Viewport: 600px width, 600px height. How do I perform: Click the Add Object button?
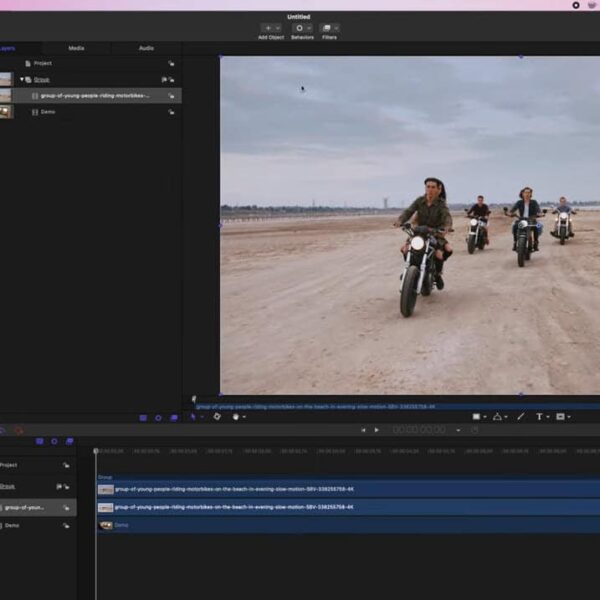click(x=271, y=28)
